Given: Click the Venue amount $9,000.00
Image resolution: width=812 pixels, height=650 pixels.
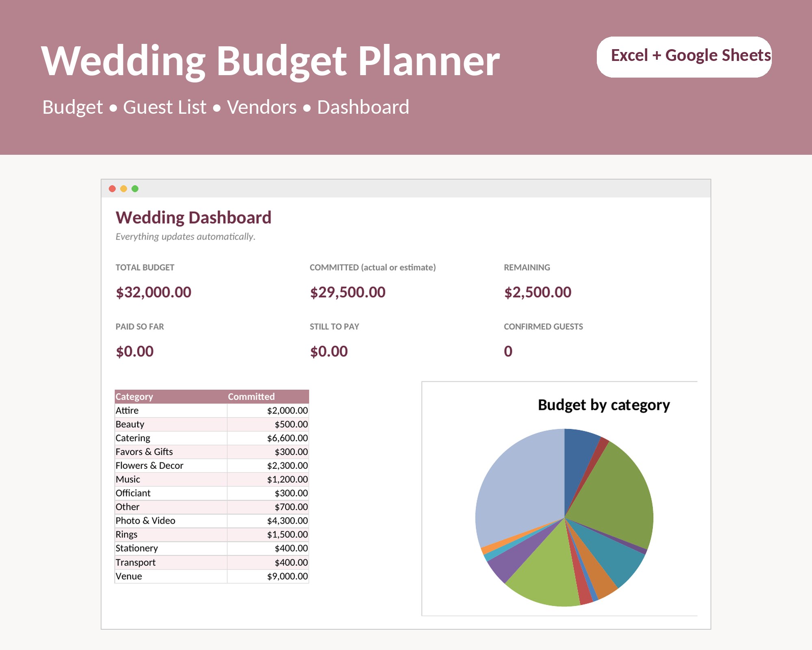Looking at the screenshot, I should [x=268, y=576].
